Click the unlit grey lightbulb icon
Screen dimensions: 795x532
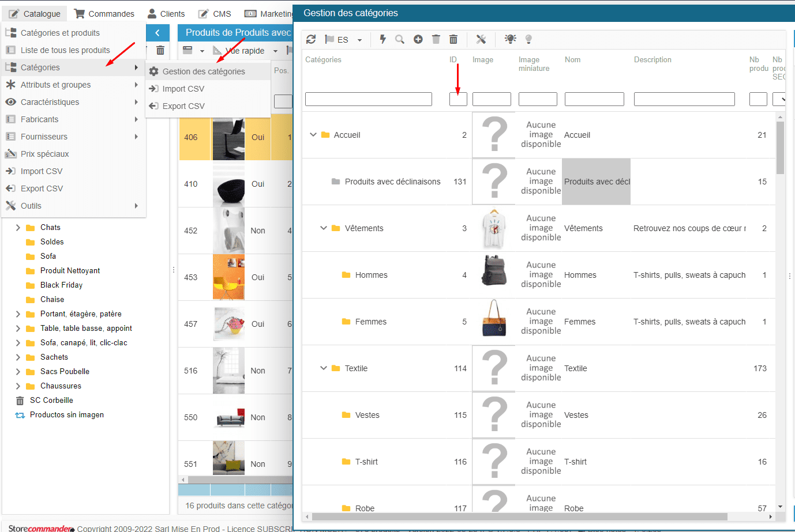[528, 39]
